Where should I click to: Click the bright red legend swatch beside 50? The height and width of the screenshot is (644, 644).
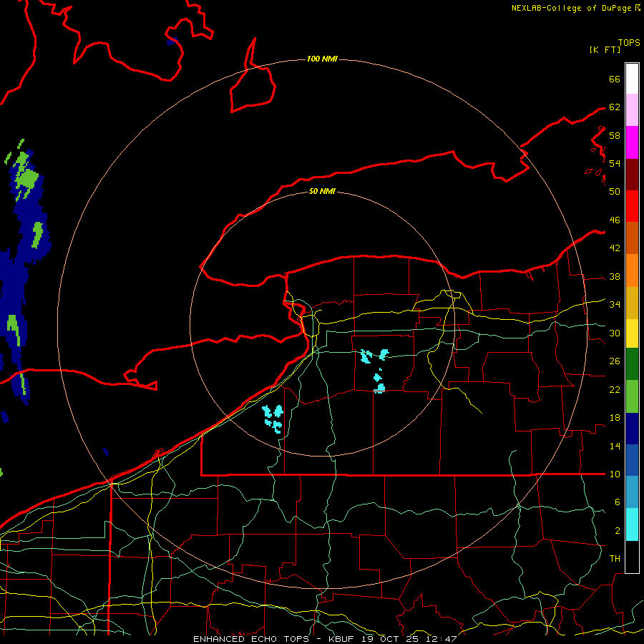tap(632, 206)
